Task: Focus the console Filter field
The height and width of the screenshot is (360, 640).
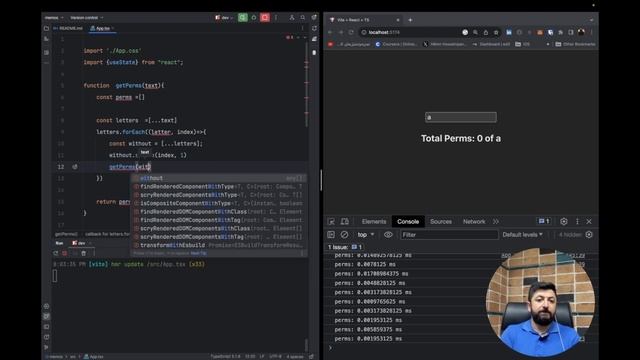Action: (x=449, y=235)
